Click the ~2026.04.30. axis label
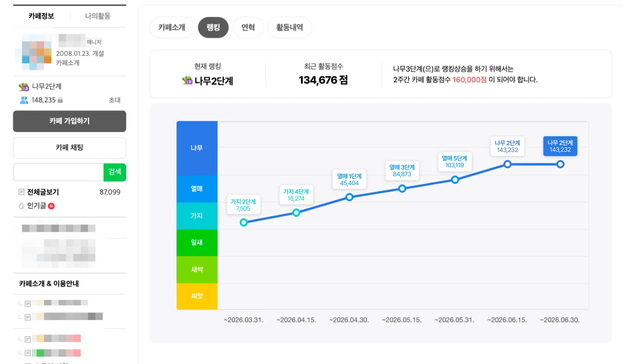This screenshot has width=623, height=364. click(349, 320)
